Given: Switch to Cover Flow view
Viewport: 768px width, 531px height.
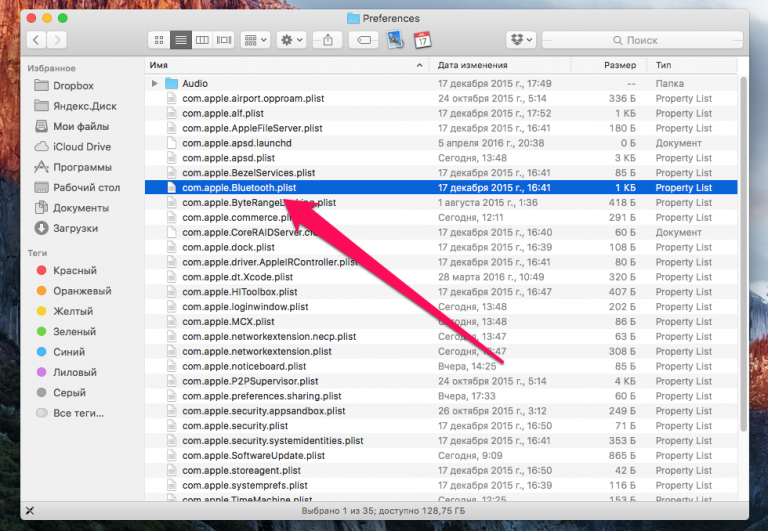Looking at the screenshot, I should (224, 40).
